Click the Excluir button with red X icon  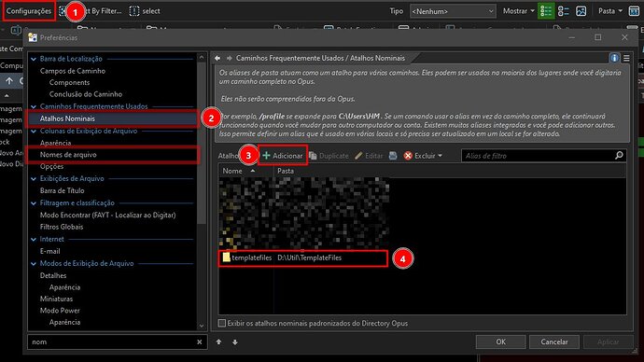point(419,156)
